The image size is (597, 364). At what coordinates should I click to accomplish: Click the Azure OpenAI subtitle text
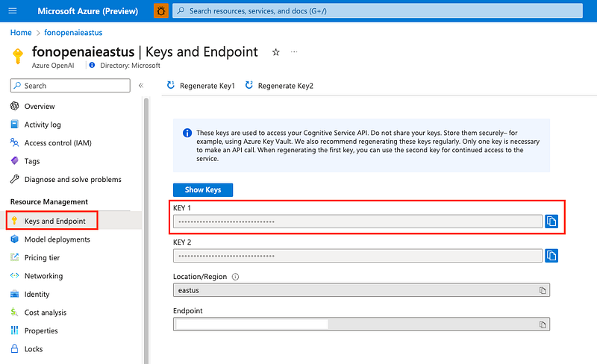coord(53,66)
